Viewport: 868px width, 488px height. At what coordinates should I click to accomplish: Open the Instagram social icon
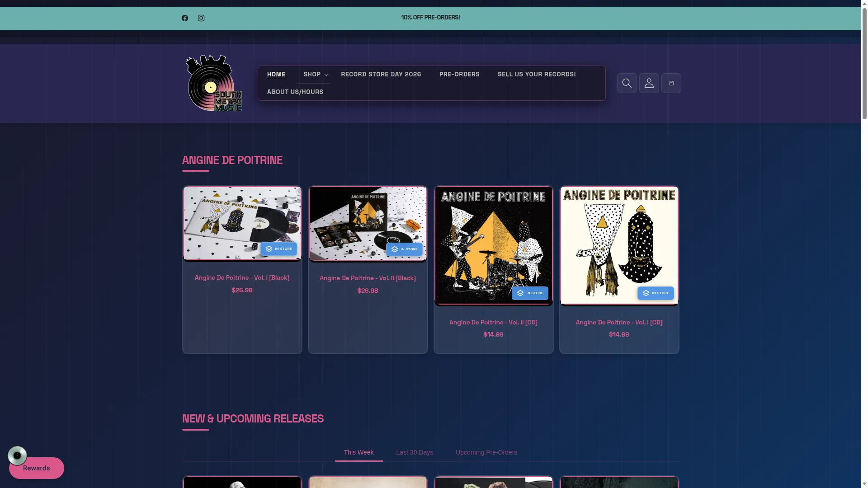[201, 18]
